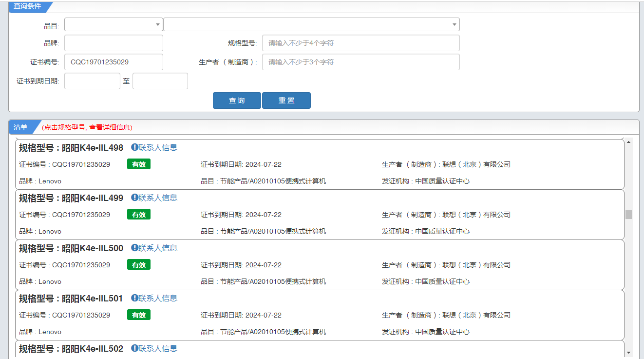
Task: Click the list scrollbar down arrow
Action: tap(628, 353)
